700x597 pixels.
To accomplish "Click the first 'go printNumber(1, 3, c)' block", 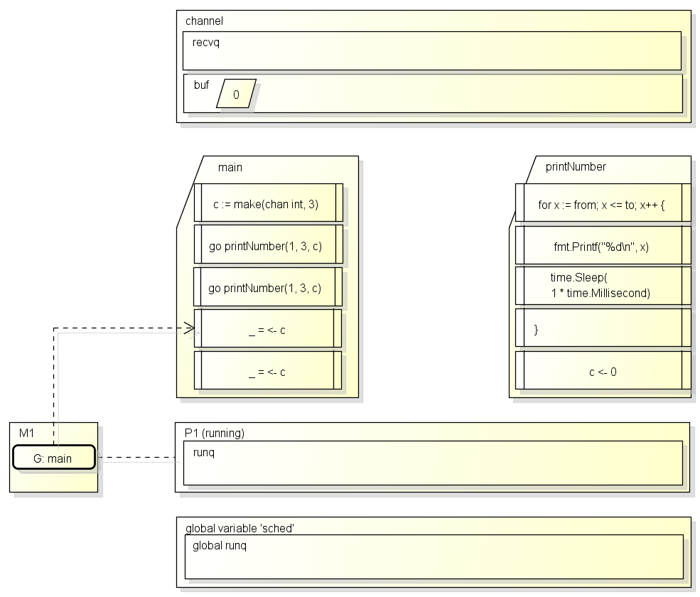I will (x=269, y=244).
